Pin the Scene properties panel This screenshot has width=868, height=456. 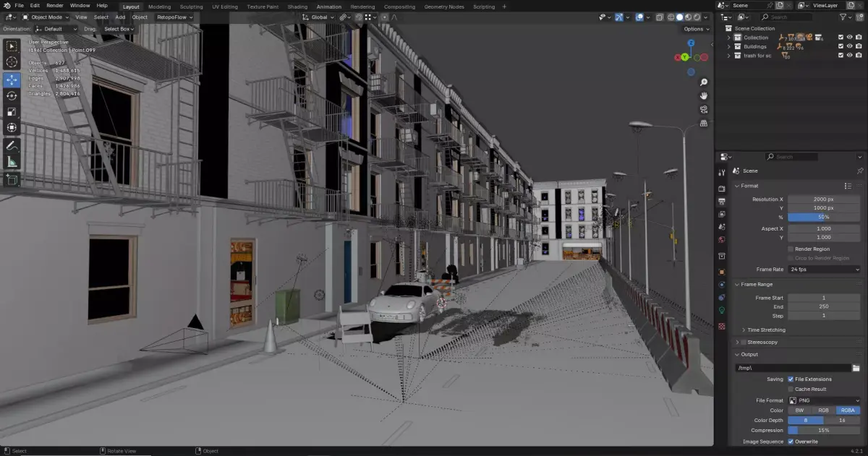tap(859, 171)
